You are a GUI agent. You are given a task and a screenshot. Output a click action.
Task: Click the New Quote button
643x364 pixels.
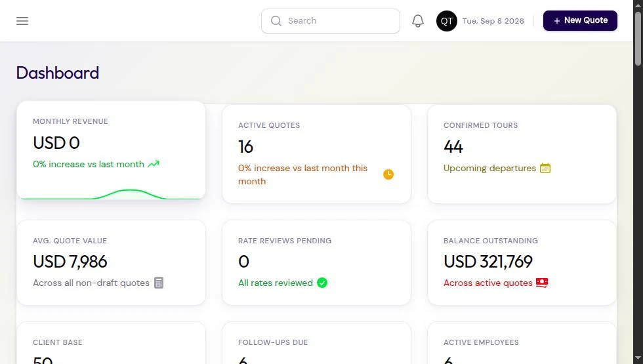580,20
